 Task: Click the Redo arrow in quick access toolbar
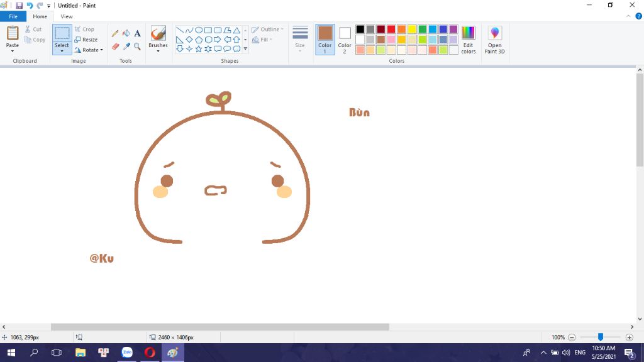(40, 5)
